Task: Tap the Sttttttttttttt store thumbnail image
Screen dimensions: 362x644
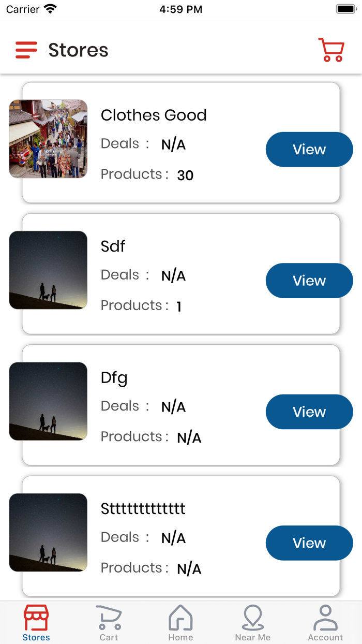Action: point(48,533)
